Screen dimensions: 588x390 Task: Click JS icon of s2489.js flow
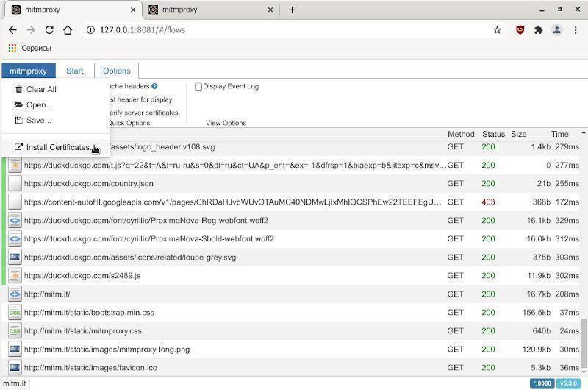[15, 275]
